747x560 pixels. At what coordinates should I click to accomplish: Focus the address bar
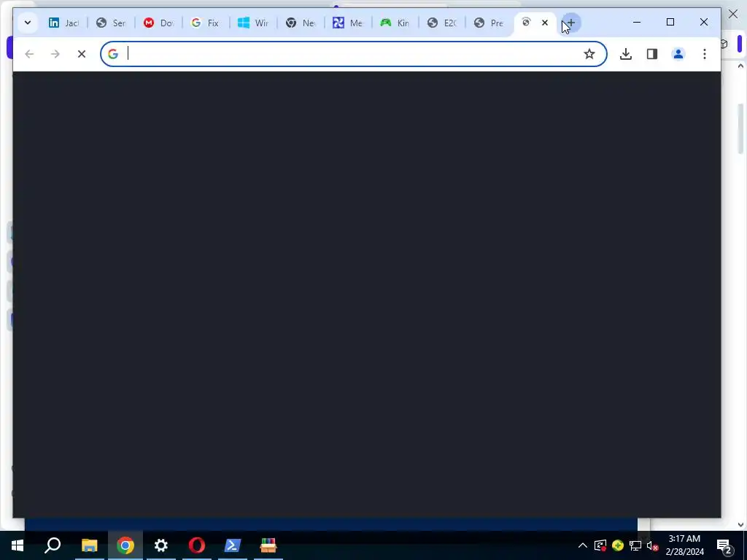tap(352, 54)
